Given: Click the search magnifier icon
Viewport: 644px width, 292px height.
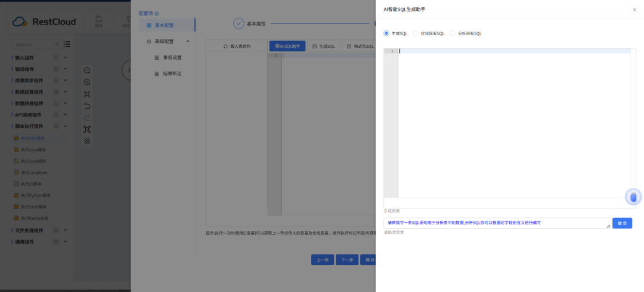Looking at the screenshot, I should coord(57,44).
